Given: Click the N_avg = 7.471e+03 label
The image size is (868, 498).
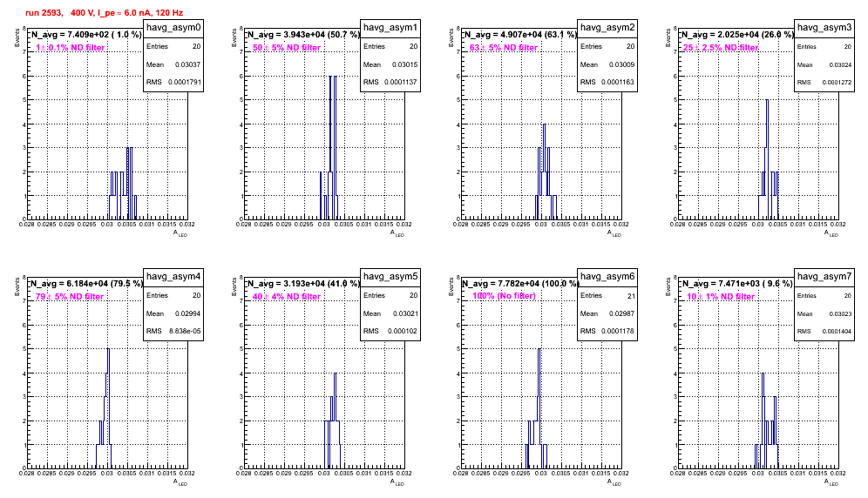Looking at the screenshot, I should point(736,283).
